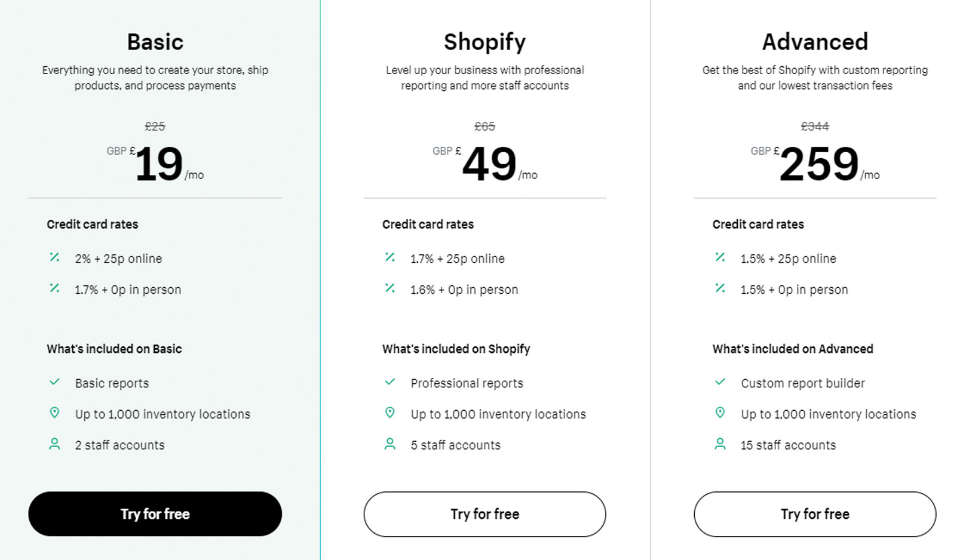Click the person icon beside 15 staff accounts
This screenshot has height=560, width=969.
pos(720,444)
